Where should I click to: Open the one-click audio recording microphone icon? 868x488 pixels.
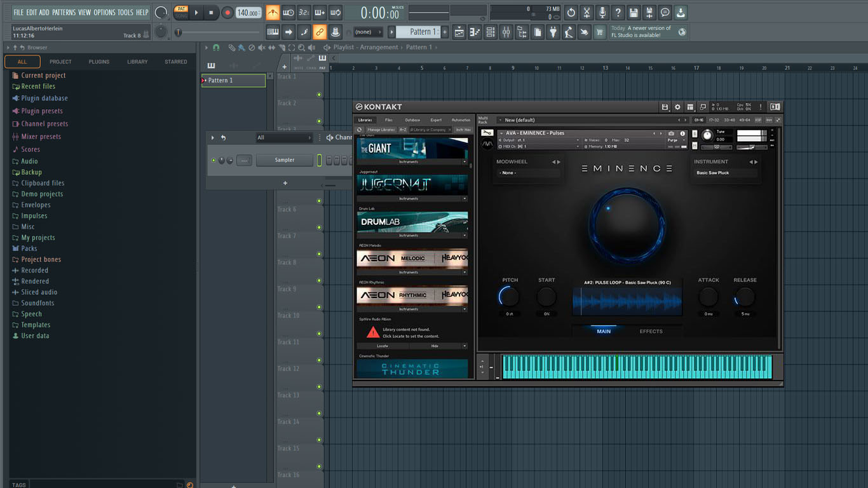(602, 12)
